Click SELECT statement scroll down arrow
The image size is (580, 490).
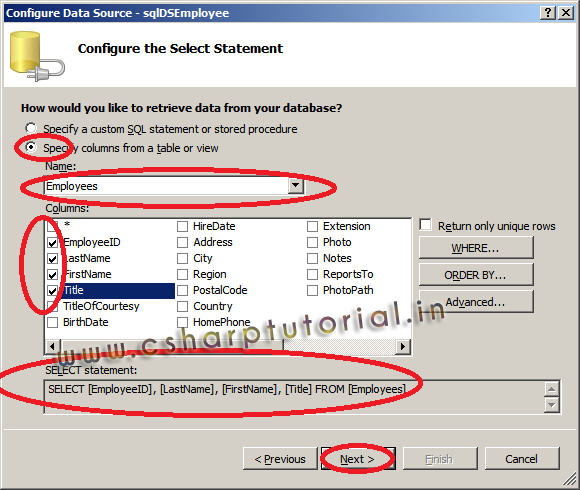click(551, 405)
